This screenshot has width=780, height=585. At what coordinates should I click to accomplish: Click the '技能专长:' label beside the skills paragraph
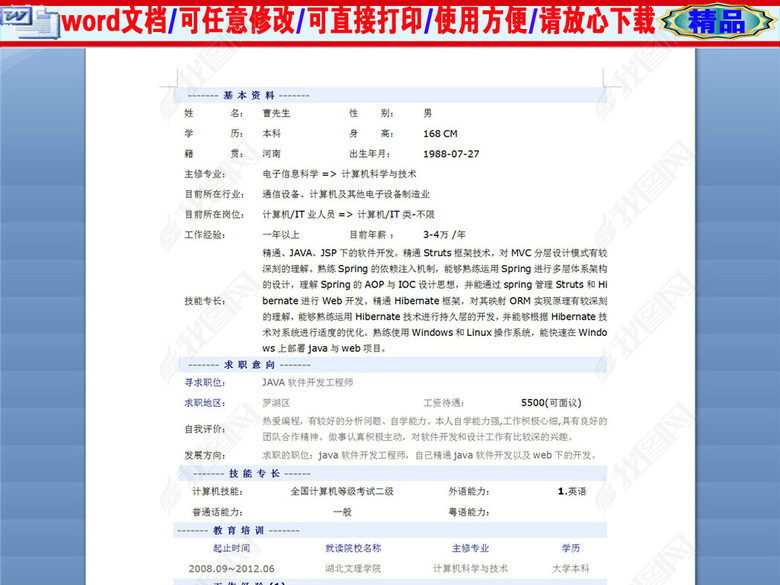205,301
